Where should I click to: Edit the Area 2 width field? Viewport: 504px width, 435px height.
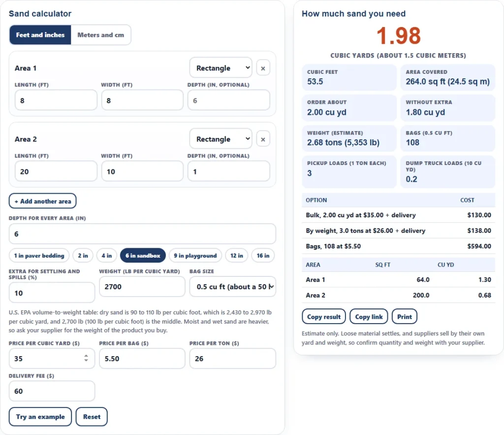click(142, 171)
